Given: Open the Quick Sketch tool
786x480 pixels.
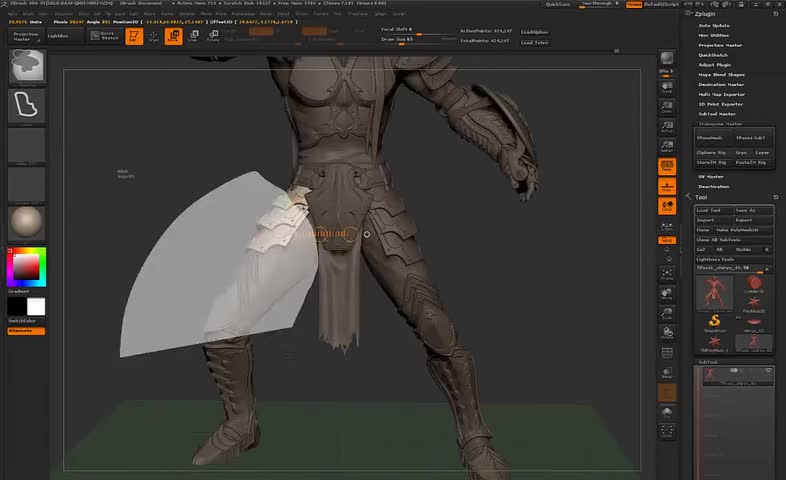Looking at the screenshot, I should 105,36.
